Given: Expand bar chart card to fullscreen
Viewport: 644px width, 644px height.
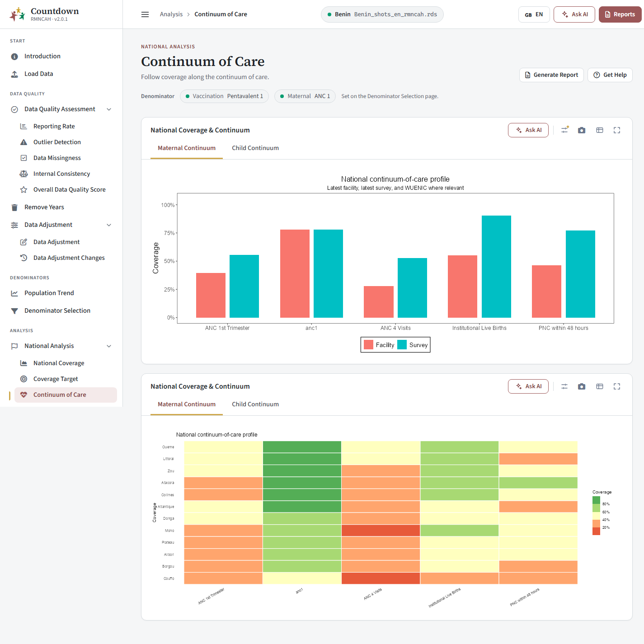Looking at the screenshot, I should 617,130.
